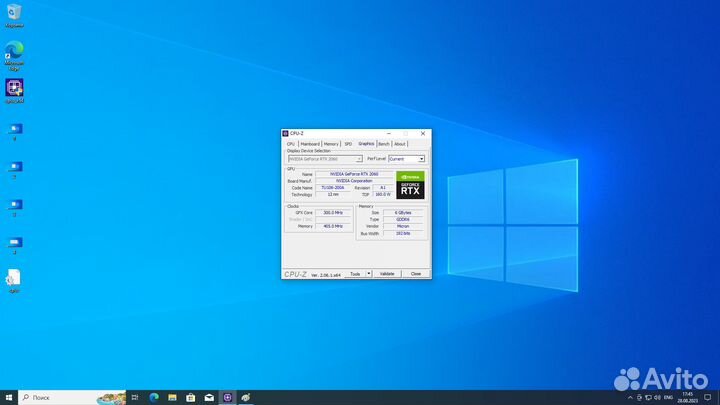Screen dimensions: 720x405
Task: Click the Board Manuf. NVIDIA Corporation field
Action: click(354, 181)
